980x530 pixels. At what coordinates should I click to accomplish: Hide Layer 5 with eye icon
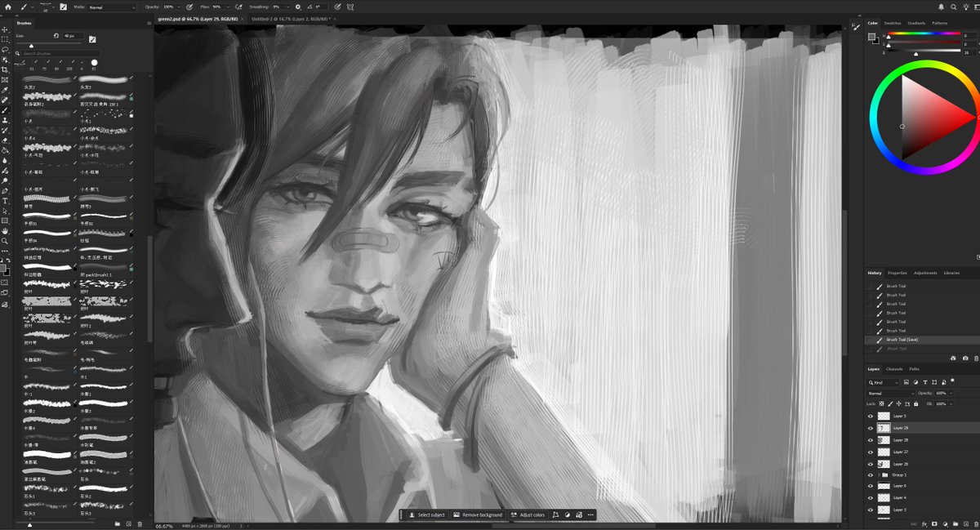[871, 416]
